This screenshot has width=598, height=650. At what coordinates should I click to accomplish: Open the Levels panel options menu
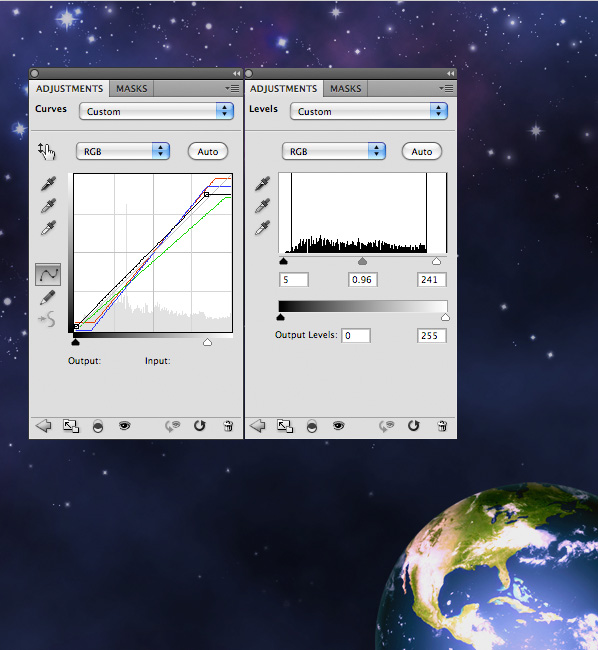(x=446, y=88)
